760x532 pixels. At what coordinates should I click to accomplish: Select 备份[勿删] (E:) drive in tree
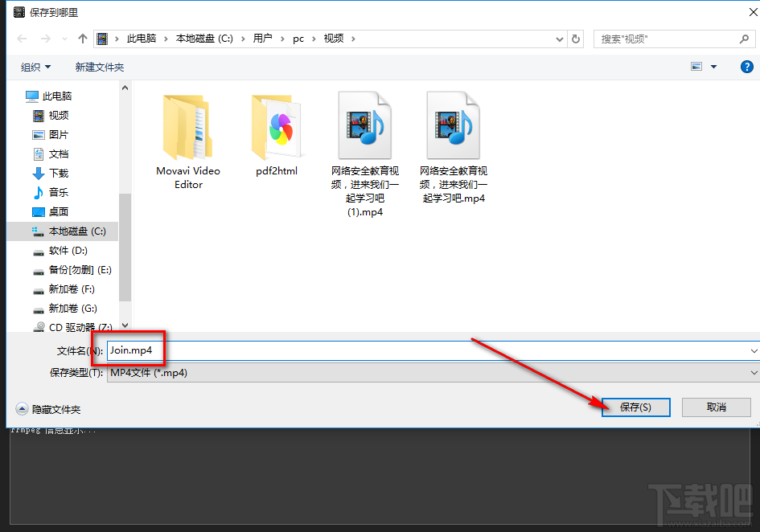tap(72, 270)
